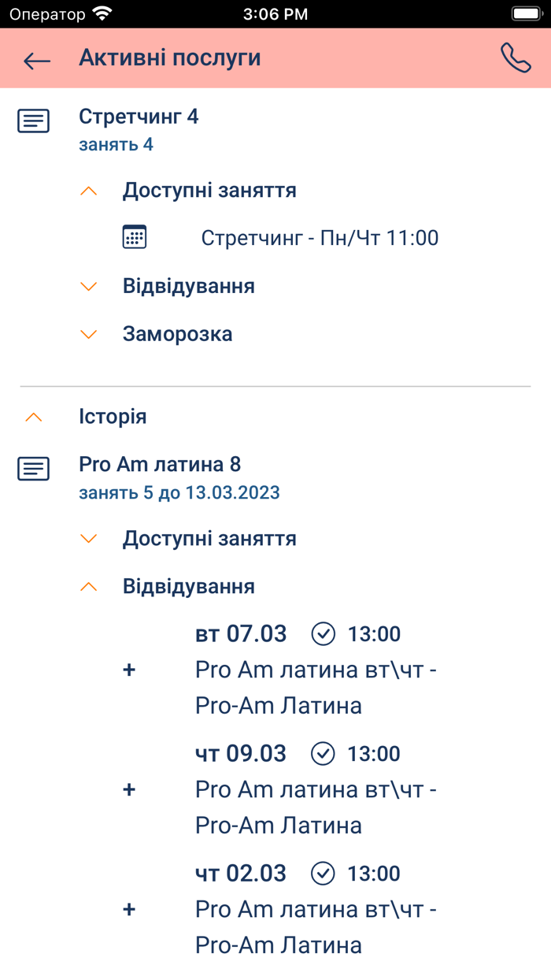Screen dimensions: 551x980
Task: Tap the back arrow in the header
Action: pos(36,61)
